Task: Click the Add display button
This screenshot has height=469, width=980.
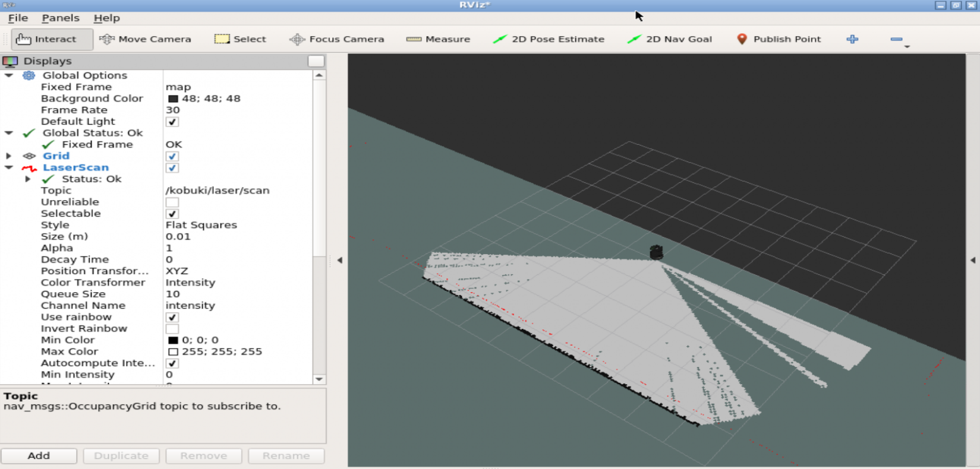Action: (x=39, y=455)
